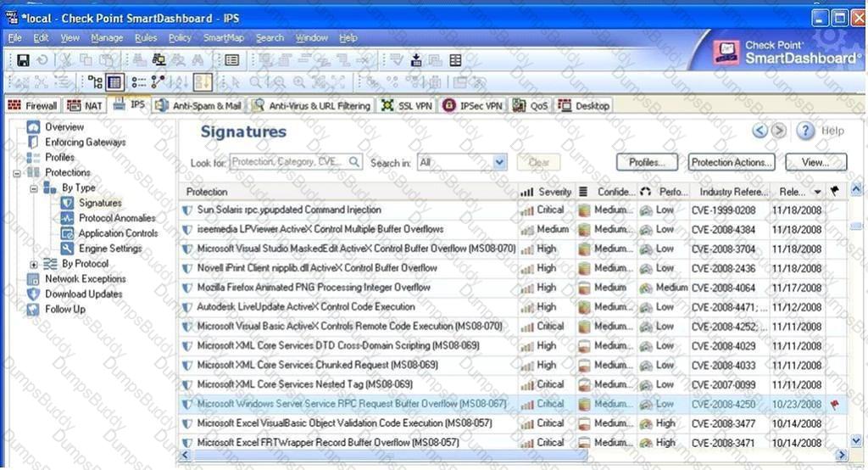The width and height of the screenshot is (868, 470).
Task: Sort by the Severity column header
Action: [546, 191]
